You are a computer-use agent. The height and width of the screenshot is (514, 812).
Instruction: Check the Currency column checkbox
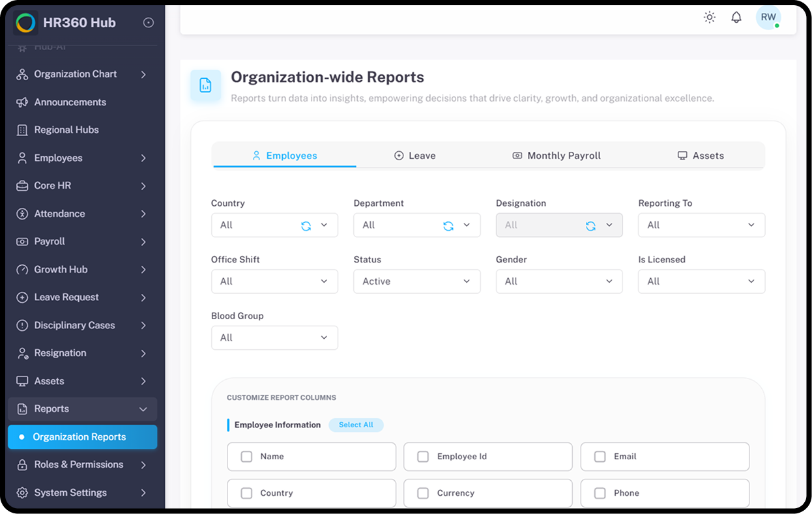click(423, 493)
